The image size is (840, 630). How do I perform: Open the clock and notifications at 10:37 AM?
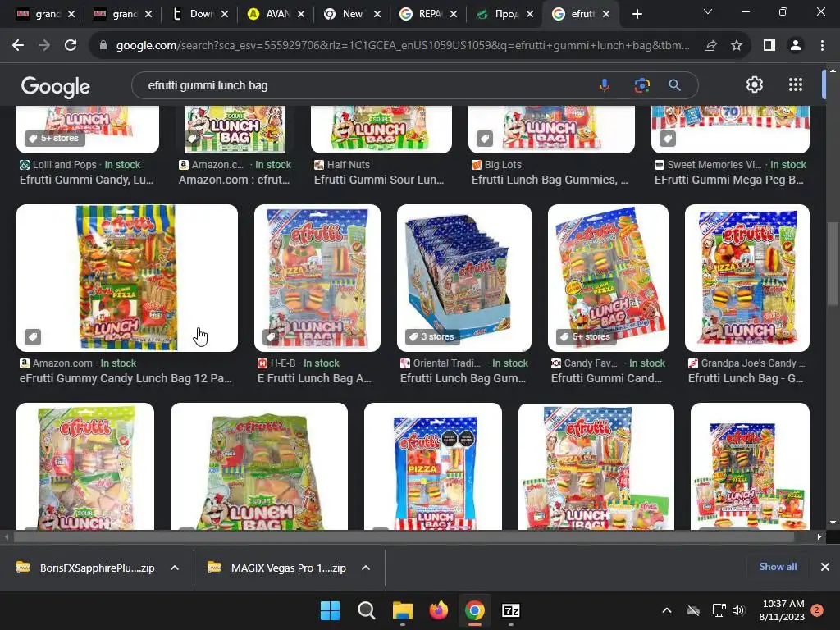(783, 610)
